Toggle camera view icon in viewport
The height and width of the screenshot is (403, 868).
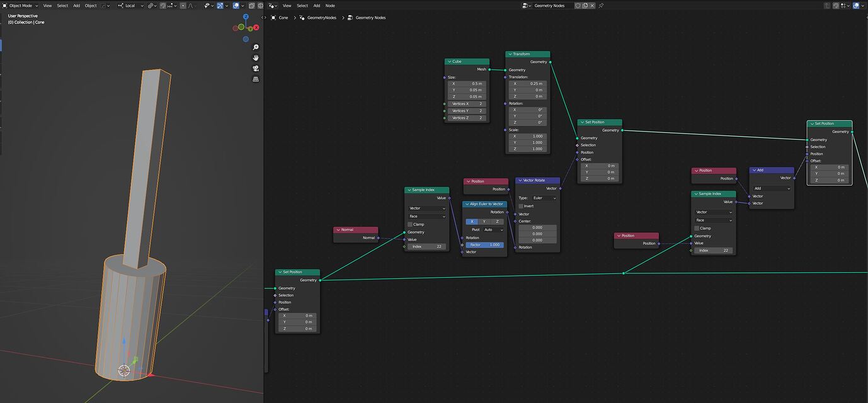[256, 69]
